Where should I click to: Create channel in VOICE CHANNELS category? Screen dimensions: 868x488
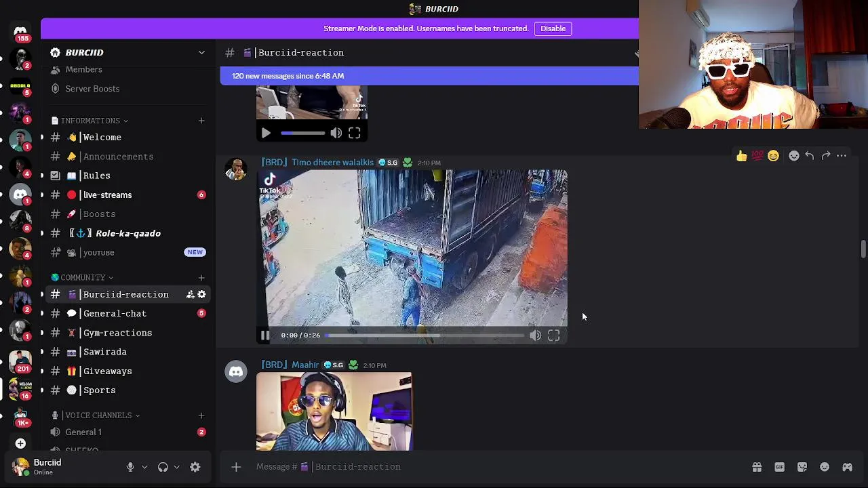(x=201, y=415)
